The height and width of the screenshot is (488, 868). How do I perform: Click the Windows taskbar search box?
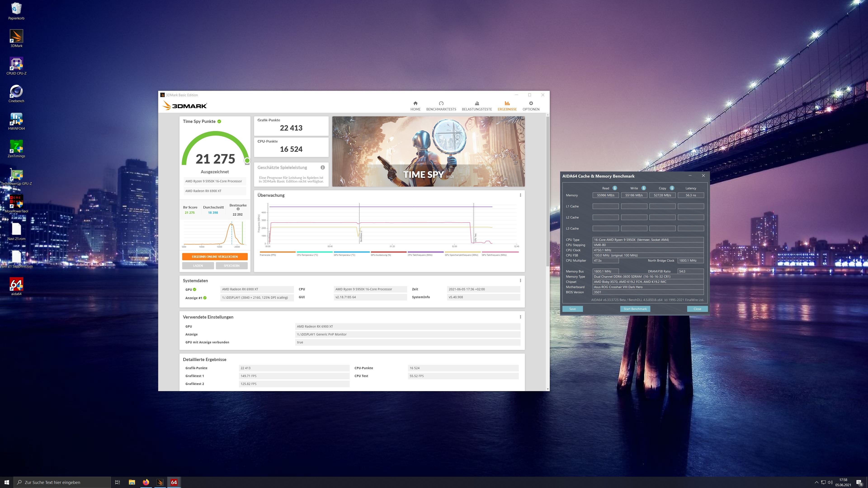tap(62, 482)
